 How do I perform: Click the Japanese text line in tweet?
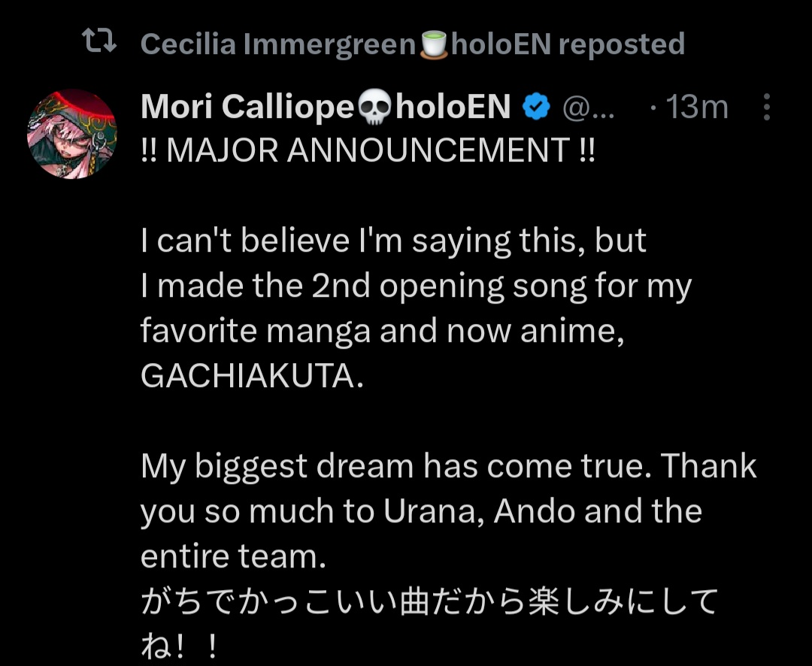[429, 602]
